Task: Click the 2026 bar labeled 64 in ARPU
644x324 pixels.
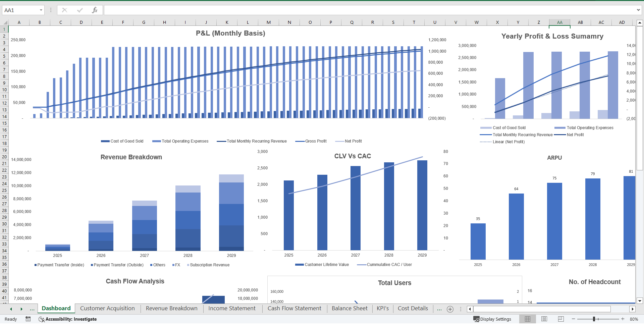Action: [516, 226]
